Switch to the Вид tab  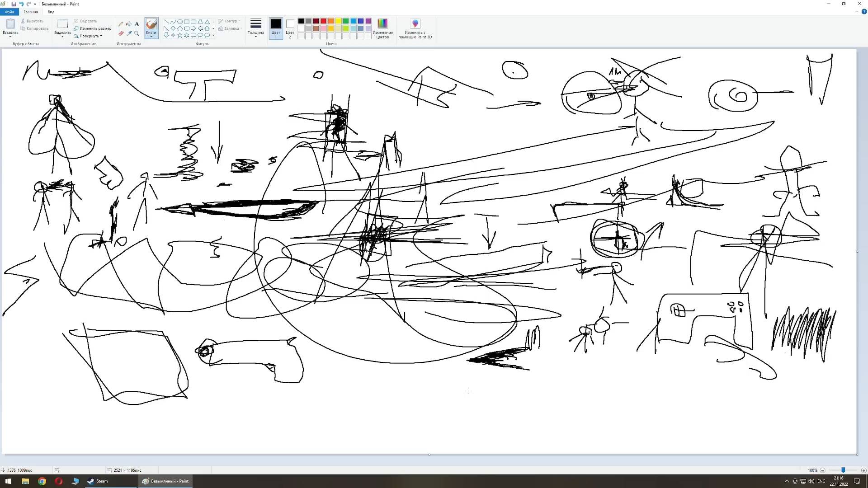tap(51, 12)
